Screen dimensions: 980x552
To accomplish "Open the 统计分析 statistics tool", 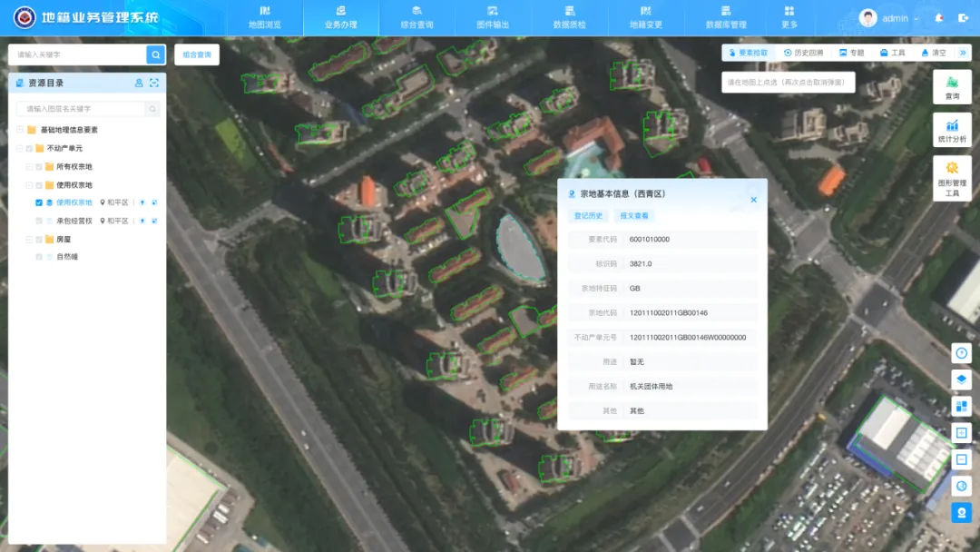I will 952,130.
